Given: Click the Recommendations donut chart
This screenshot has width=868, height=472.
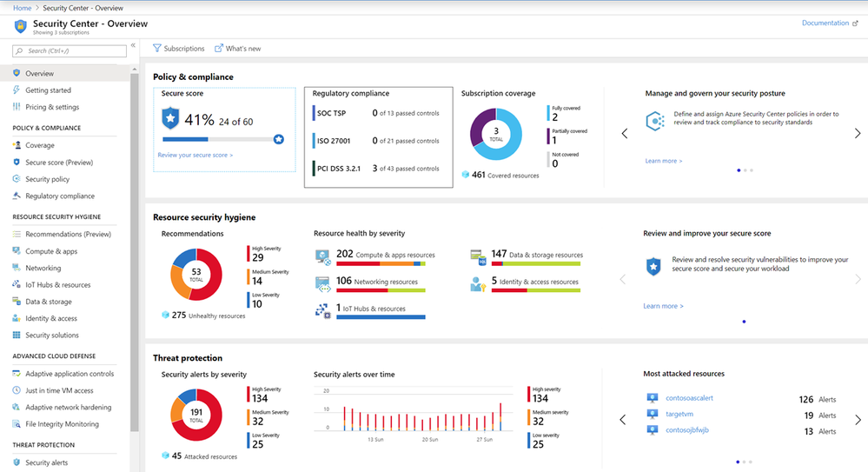Looking at the screenshot, I should point(196,275).
